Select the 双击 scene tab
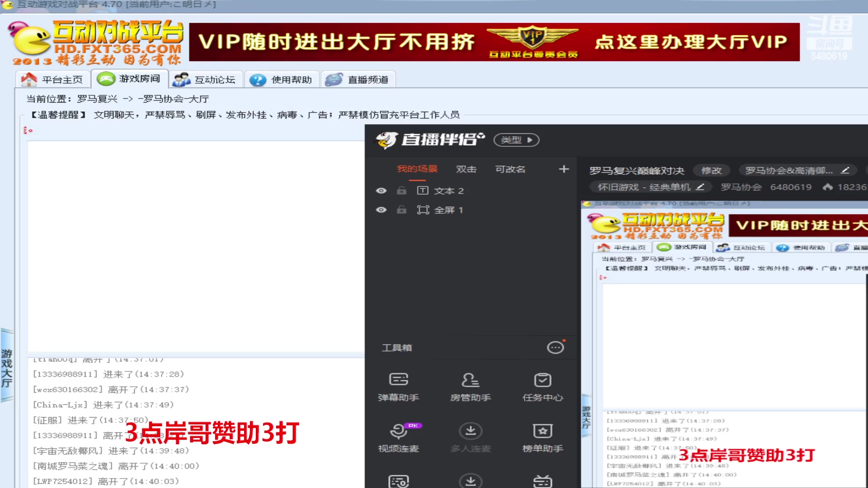The width and height of the screenshot is (868, 488). (x=466, y=169)
